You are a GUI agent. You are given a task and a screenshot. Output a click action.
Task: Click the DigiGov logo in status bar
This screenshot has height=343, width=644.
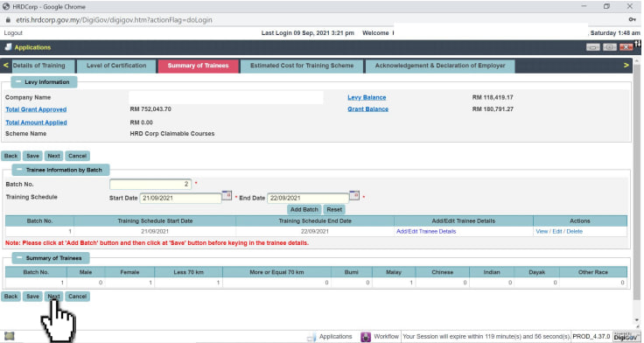[x=626, y=336]
